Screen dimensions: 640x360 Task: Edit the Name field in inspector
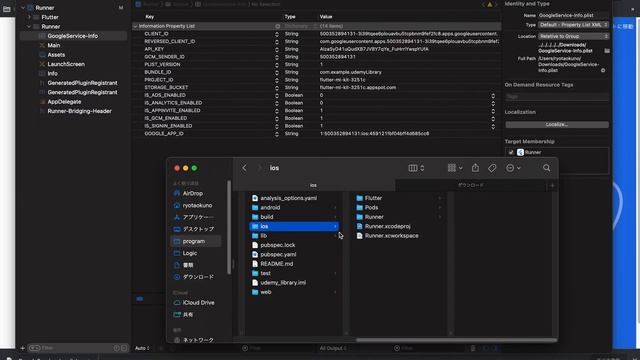[x=573, y=15]
